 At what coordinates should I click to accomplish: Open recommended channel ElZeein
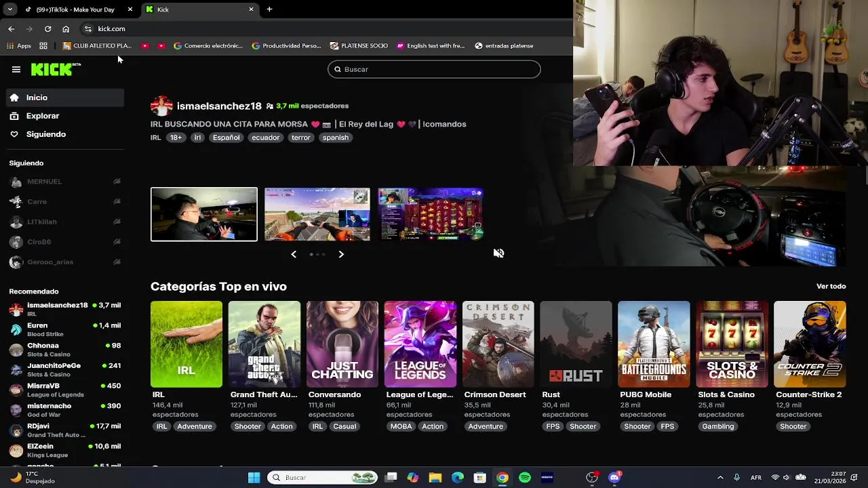coord(66,451)
